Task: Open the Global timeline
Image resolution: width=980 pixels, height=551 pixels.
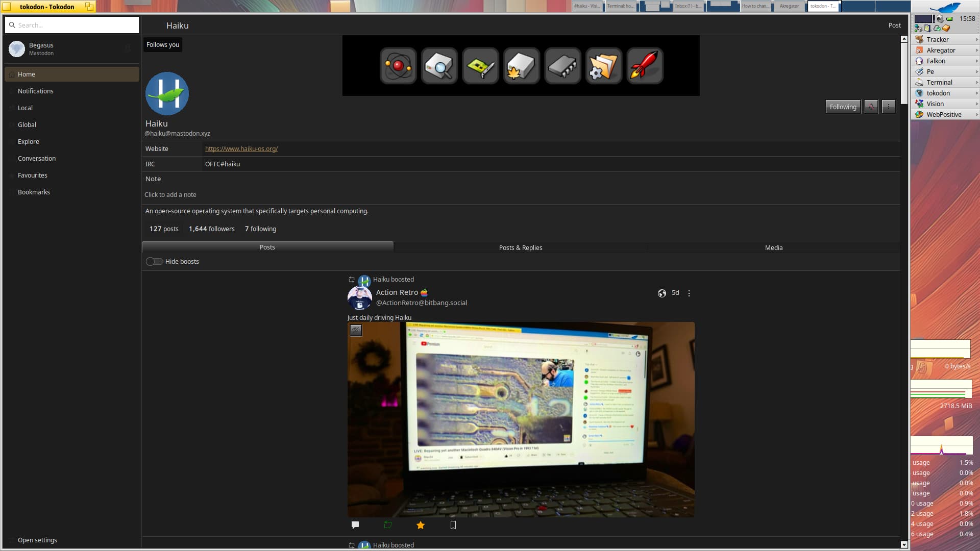Action: (71, 124)
